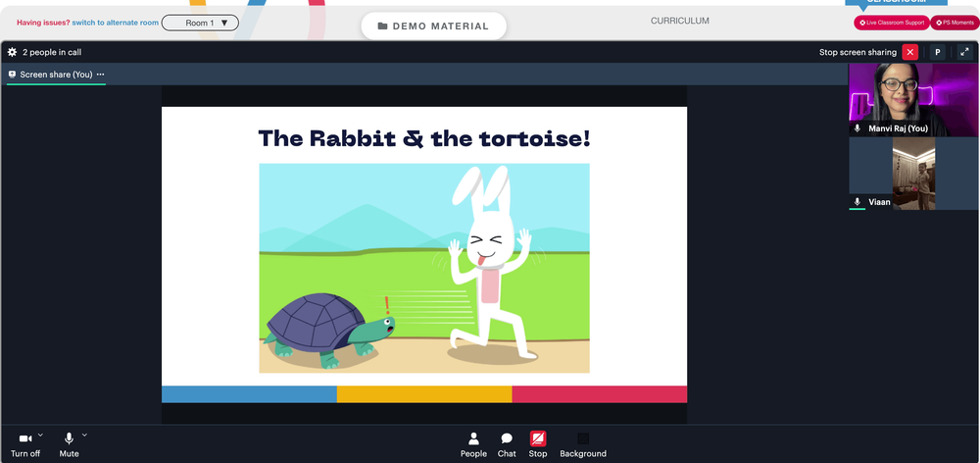Click '2 people in call' label
980x463 pixels.
tap(52, 53)
